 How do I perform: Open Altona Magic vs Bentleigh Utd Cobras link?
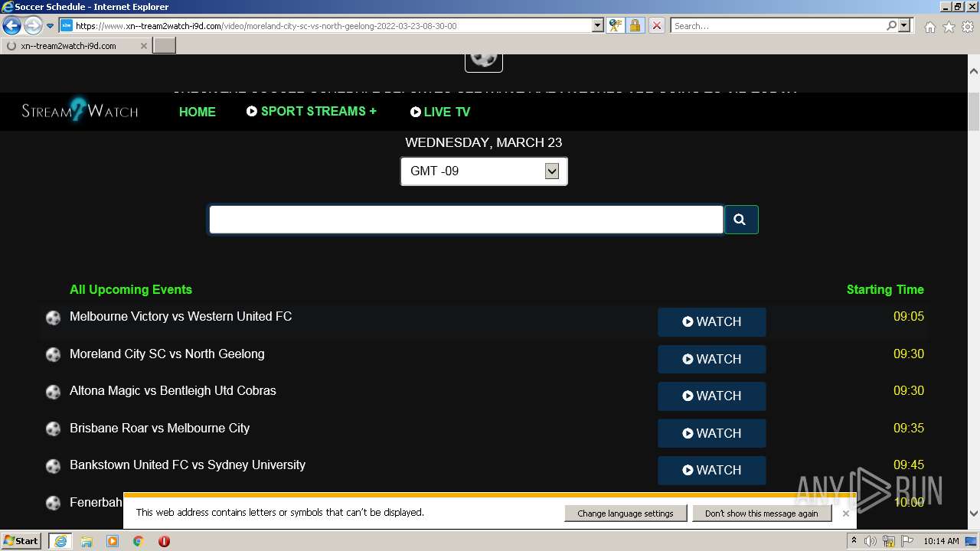tap(173, 390)
